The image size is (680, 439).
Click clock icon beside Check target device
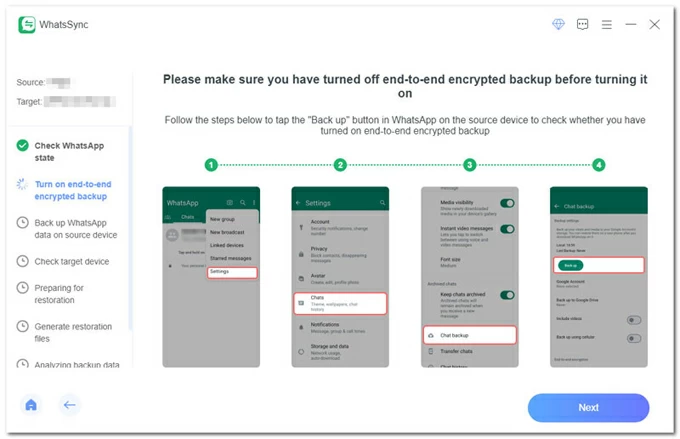point(22,261)
